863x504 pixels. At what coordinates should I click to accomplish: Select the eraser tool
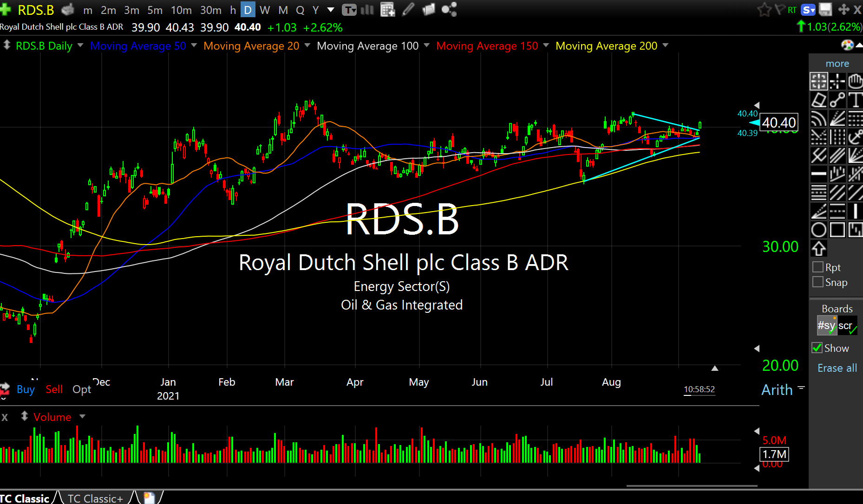(818, 100)
